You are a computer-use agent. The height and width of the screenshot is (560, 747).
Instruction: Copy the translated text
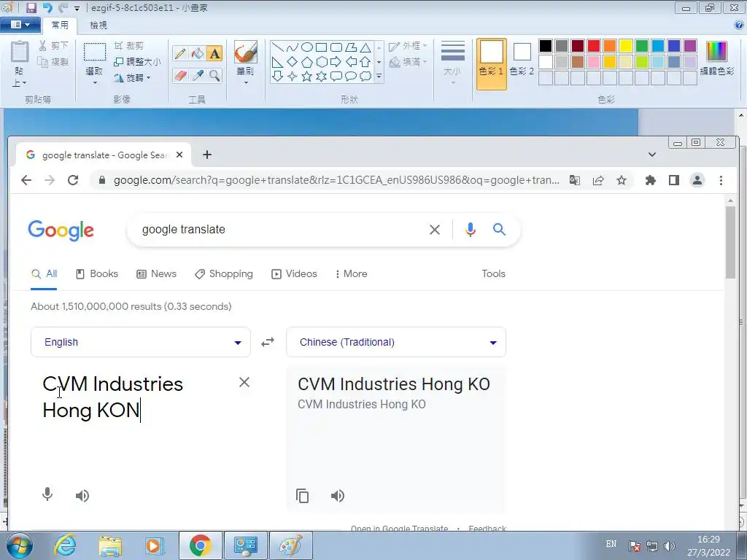(x=303, y=496)
